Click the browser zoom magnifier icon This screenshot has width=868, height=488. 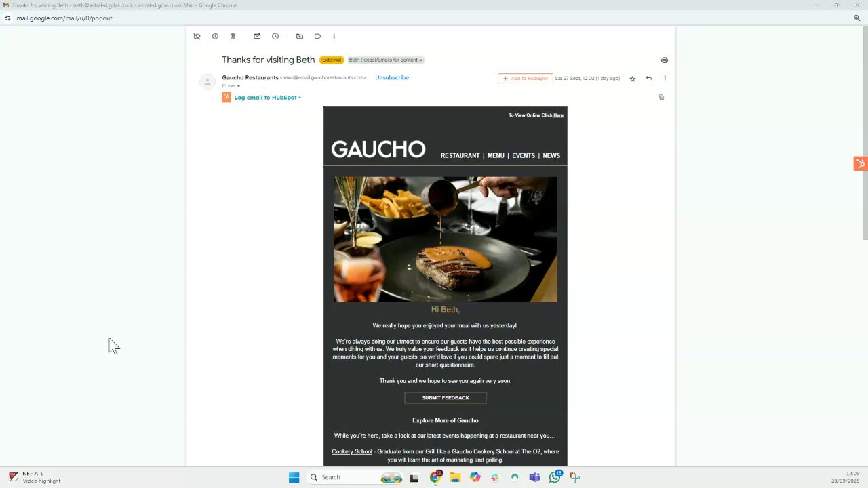pyautogui.click(x=856, y=18)
